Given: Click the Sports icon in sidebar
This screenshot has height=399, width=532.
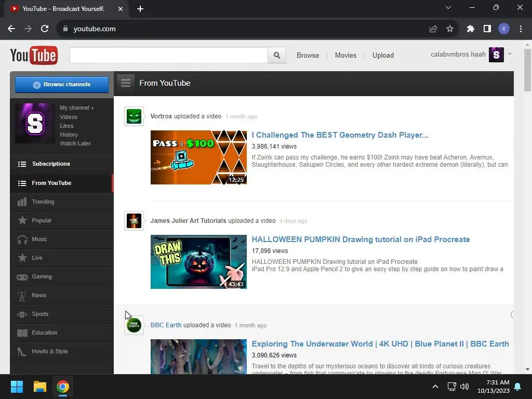Looking at the screenshot, I should [x=22, y=314].
